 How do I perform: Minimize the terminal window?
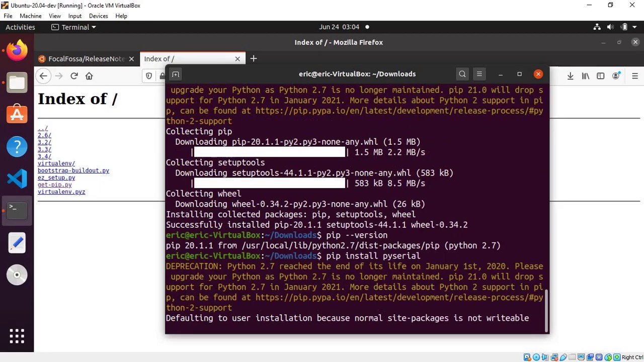pos(501,74)
